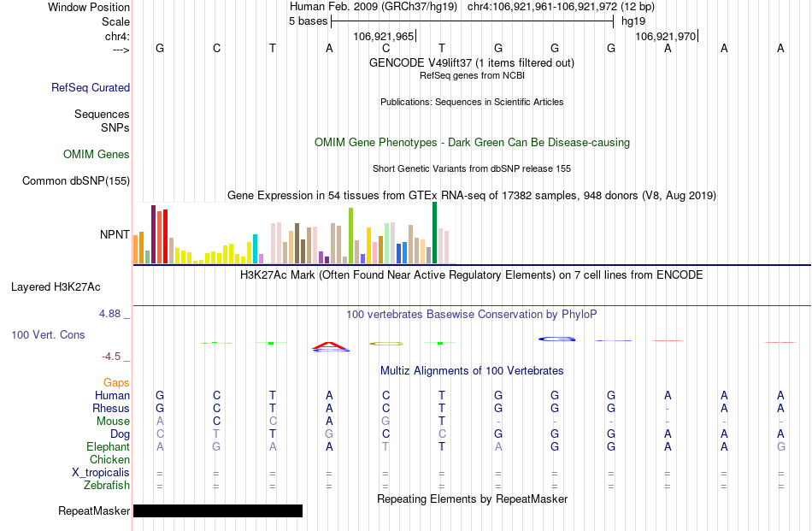812x531 pixels.
Task: Click the hg19 scale label
Action: tap(633, 21)
